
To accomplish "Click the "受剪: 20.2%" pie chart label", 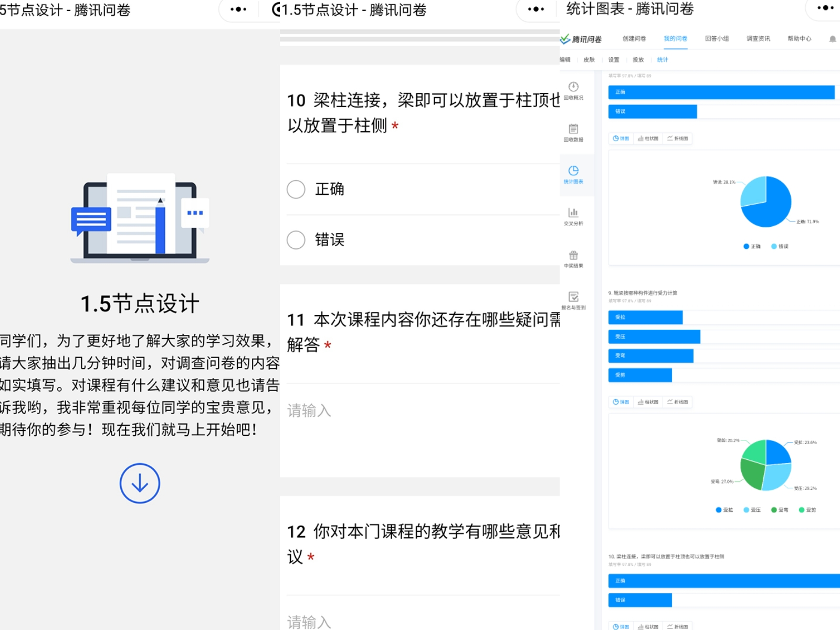I will 728,440.
